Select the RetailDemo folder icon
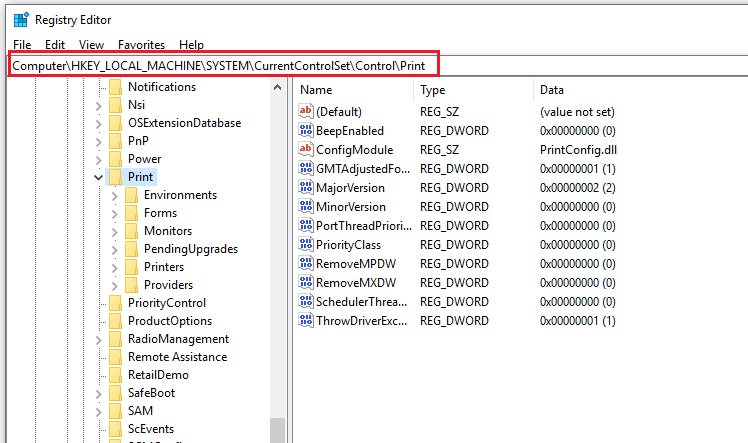Viewport: 748px width, 443px height. [x=115, y=375]
